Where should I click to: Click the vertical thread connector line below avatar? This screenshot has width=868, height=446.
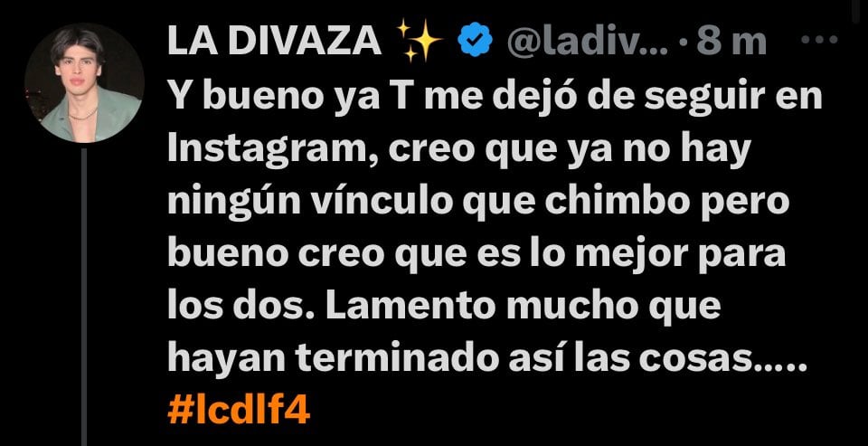point(84,297)
